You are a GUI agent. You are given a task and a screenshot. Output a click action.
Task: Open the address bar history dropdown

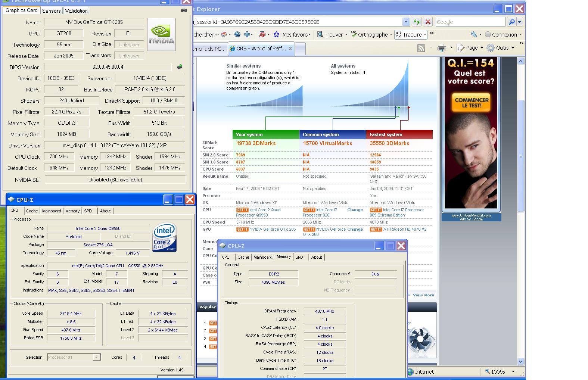406,22
